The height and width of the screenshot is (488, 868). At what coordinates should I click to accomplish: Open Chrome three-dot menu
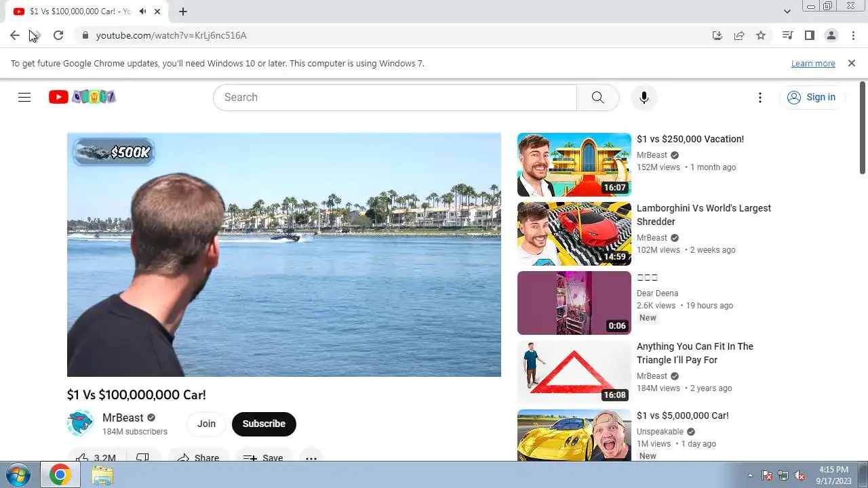[853, 35]
